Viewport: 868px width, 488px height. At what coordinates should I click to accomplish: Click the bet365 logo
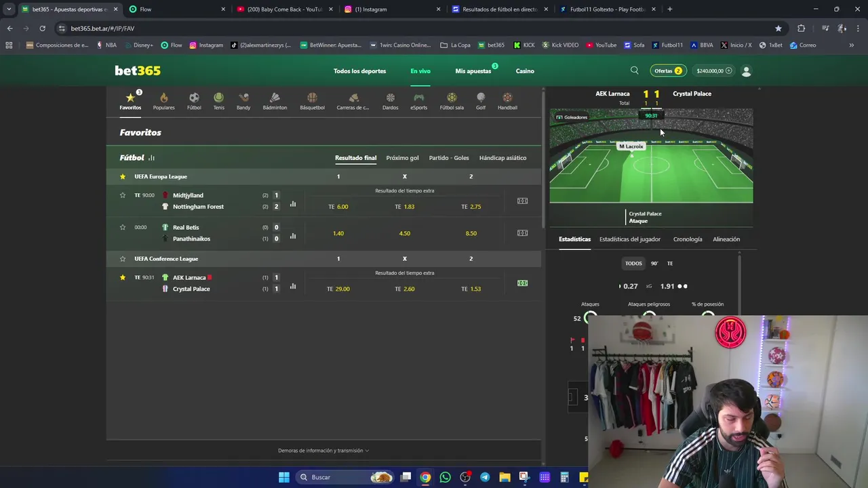tap(138, 70)
